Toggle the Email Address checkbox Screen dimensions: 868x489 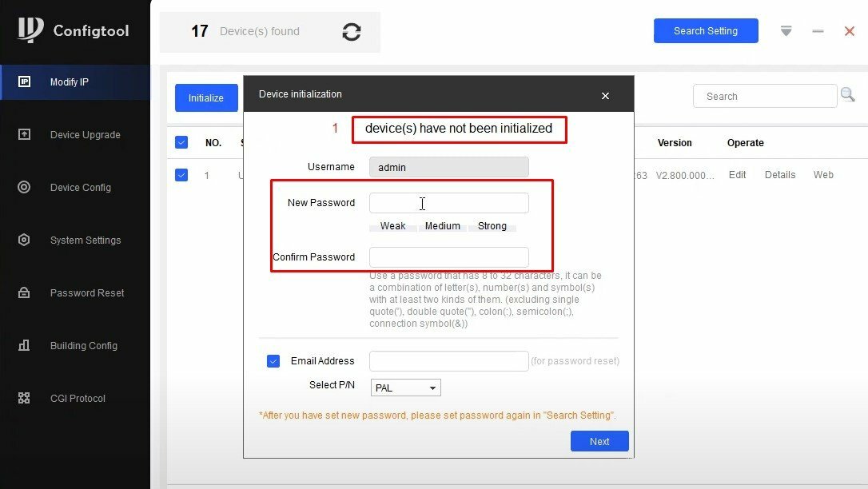coord(273,361)
